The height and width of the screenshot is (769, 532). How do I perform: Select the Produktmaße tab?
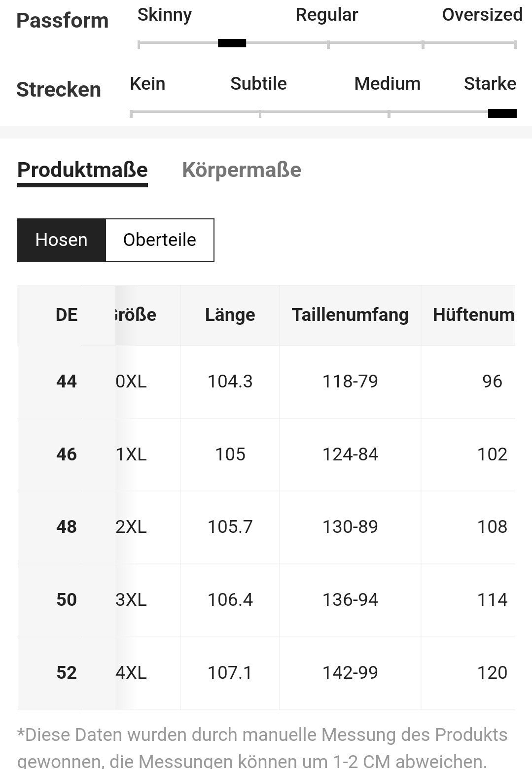[82, 171]
